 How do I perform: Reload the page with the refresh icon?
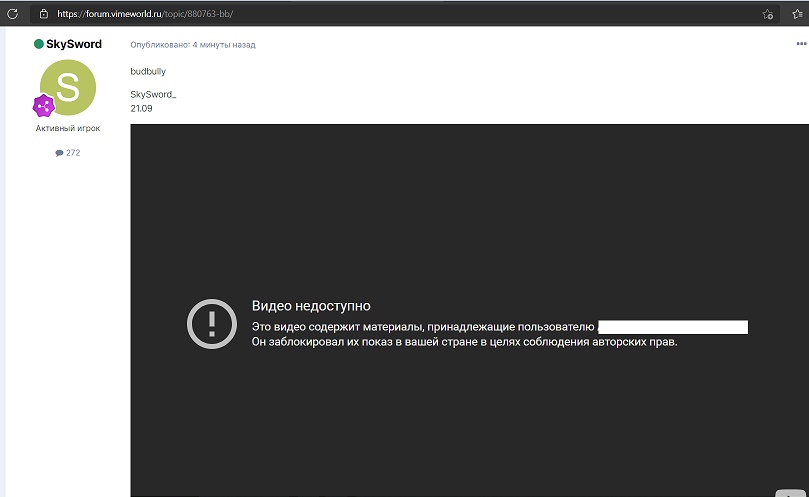click(x=12, y=14)
